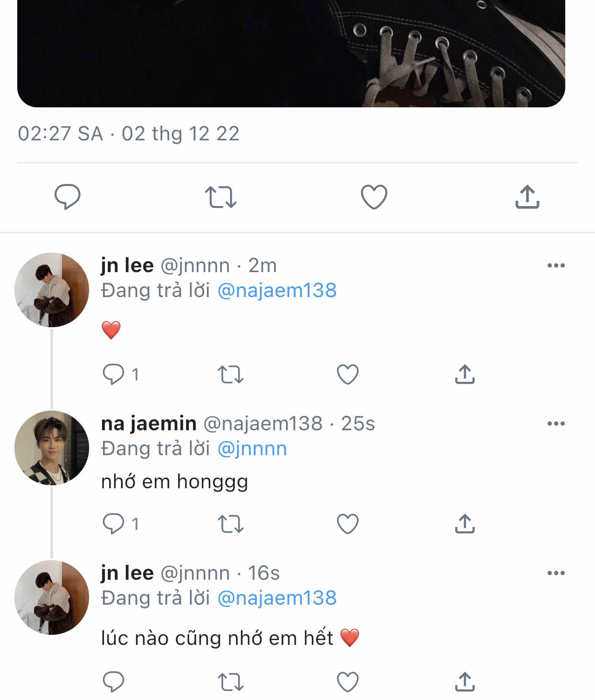
Task: Reply to the "nhớ em honggg" tweet
Action: (114, 524)
